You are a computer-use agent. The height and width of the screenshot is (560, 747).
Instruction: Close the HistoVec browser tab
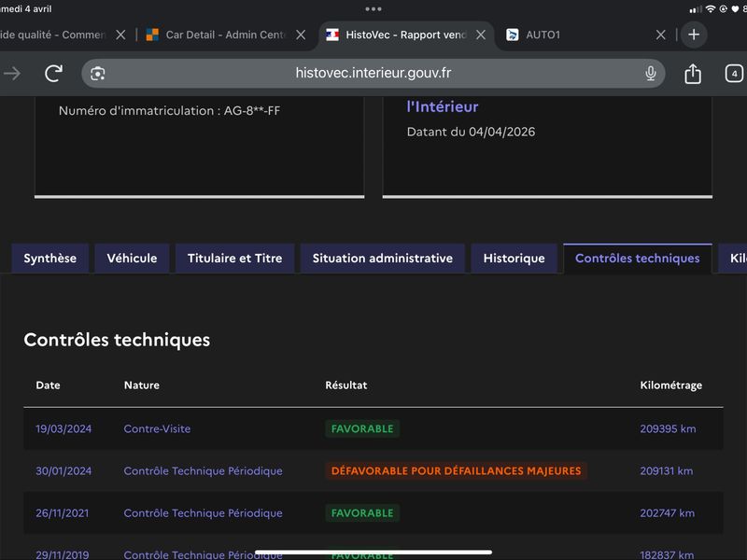(481, 35)
